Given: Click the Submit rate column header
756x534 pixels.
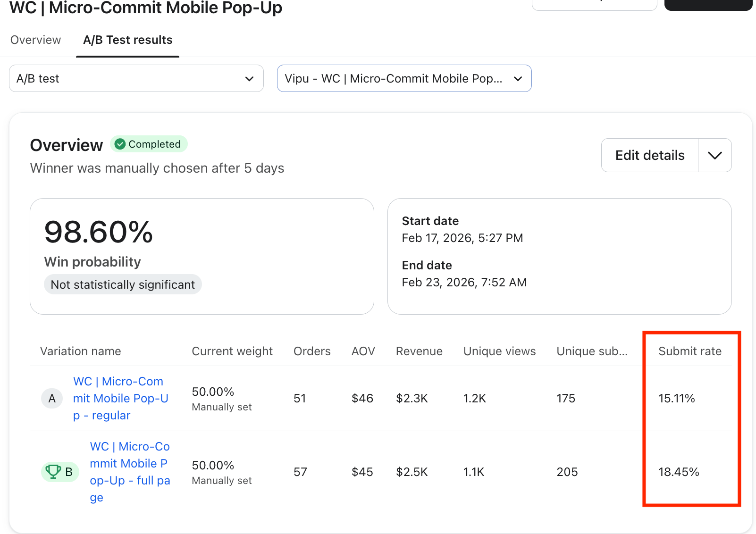Looking at the screenshot, I should pos(689,351).
